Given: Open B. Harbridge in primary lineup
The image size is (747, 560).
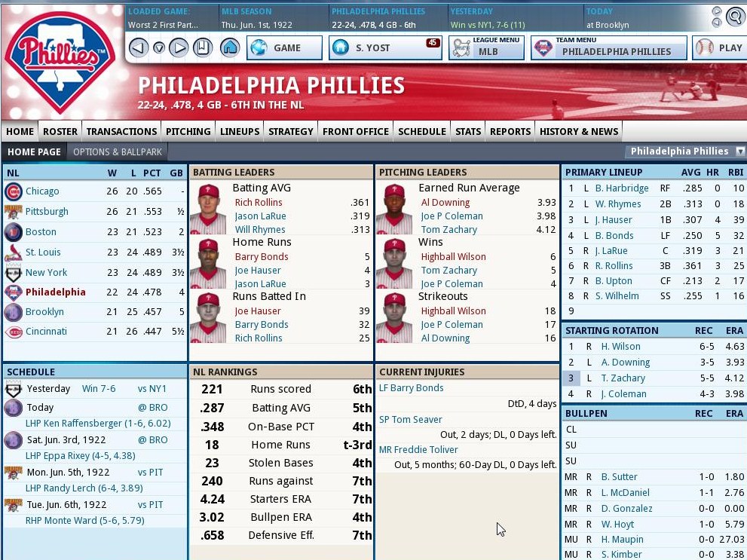Looking at the screenshot, I should click(622, 188).
